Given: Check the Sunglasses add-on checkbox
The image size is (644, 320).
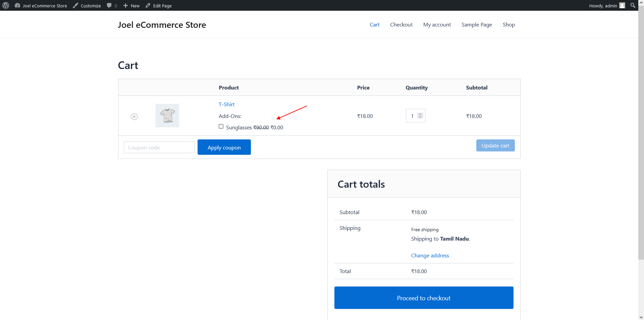Looking at the screenshot, I should 221,126.
